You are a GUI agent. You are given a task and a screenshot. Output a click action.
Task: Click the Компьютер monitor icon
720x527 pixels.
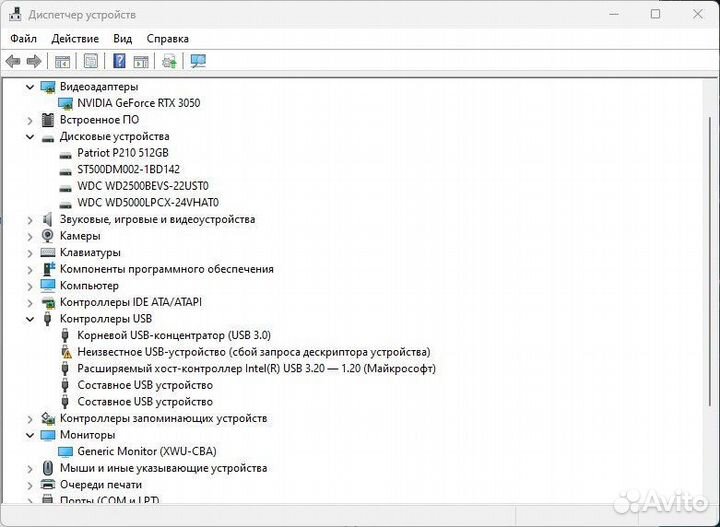tap(48, 286)
